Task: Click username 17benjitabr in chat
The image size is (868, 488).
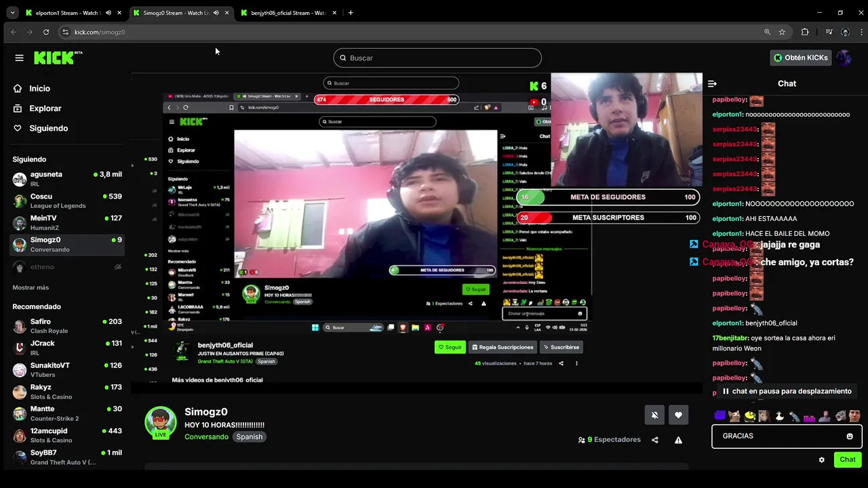Action: 729,338
